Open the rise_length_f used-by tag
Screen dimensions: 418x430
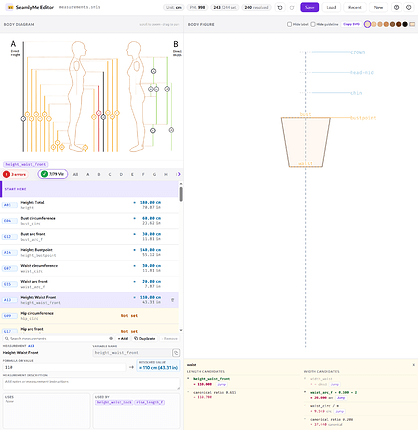(x=150, y=402)
